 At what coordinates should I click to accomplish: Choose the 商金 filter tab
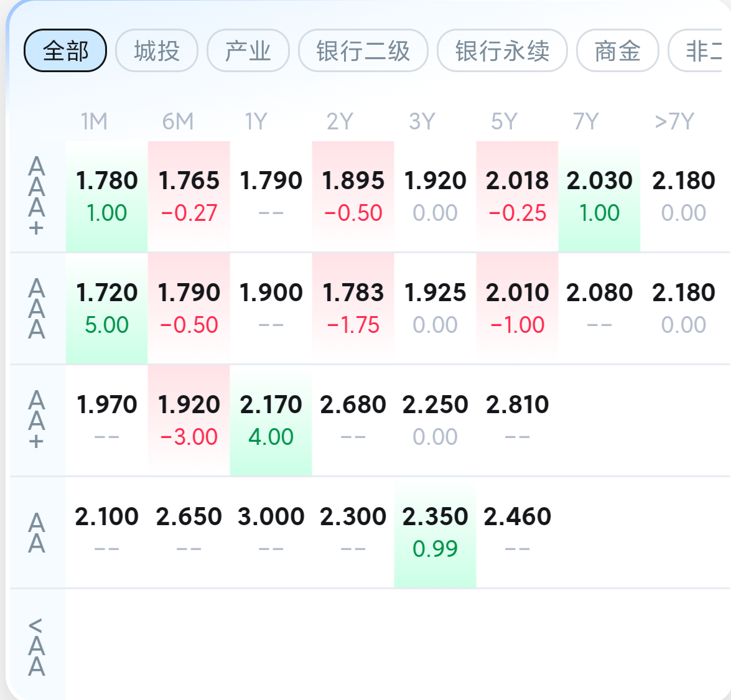[x=617, y=50]
